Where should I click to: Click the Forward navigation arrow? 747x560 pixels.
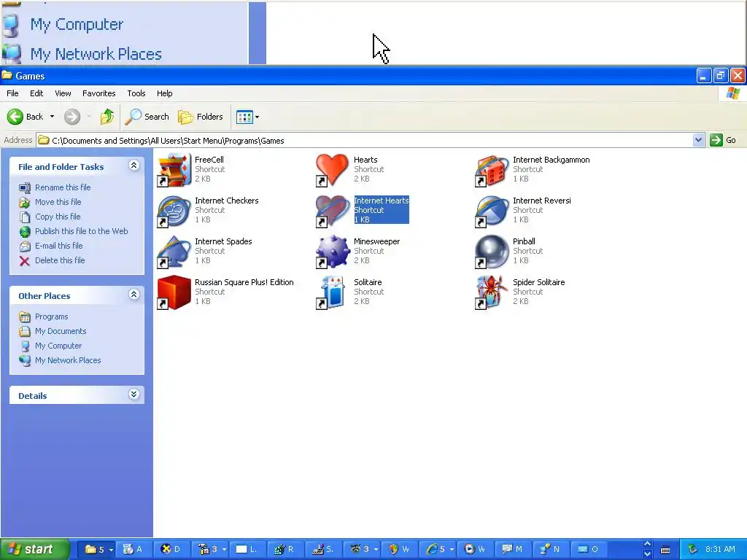click(x=72, y=117)
